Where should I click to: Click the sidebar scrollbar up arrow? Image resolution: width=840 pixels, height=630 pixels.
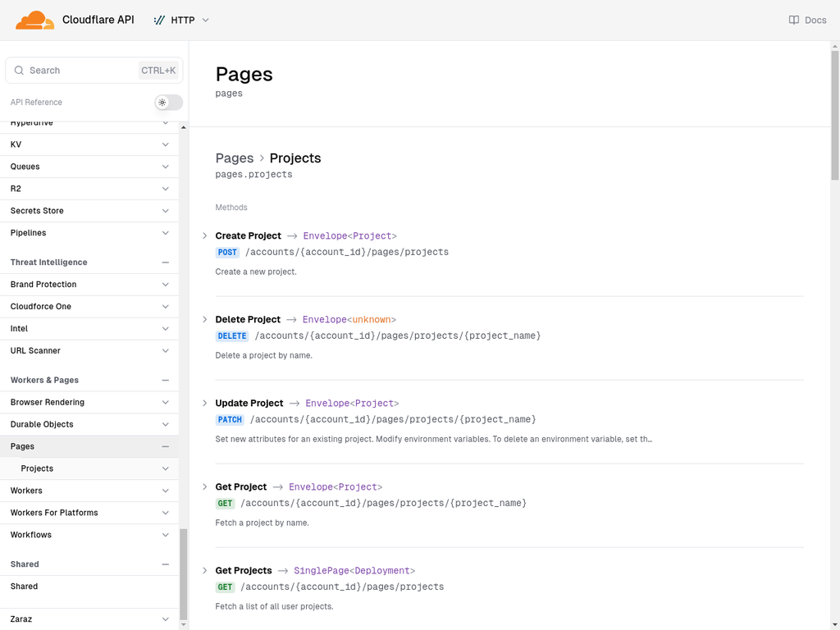click(x=184, y=127)
